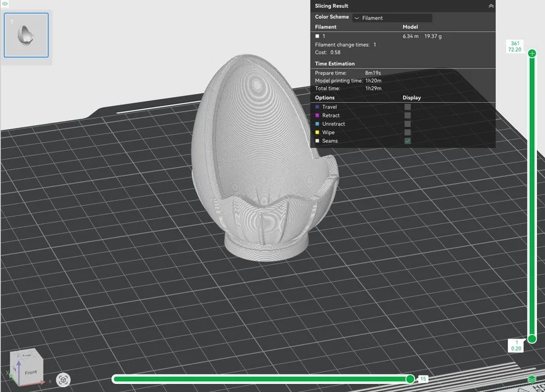
Task: Click the Filament column header
Action: [x=325, y=27]
